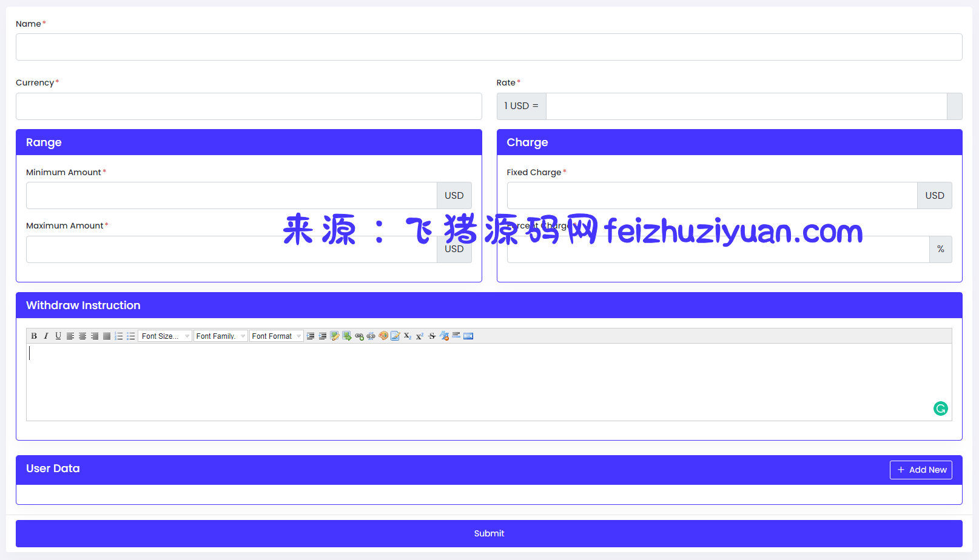Focus the Name input field

coord(489,47)
